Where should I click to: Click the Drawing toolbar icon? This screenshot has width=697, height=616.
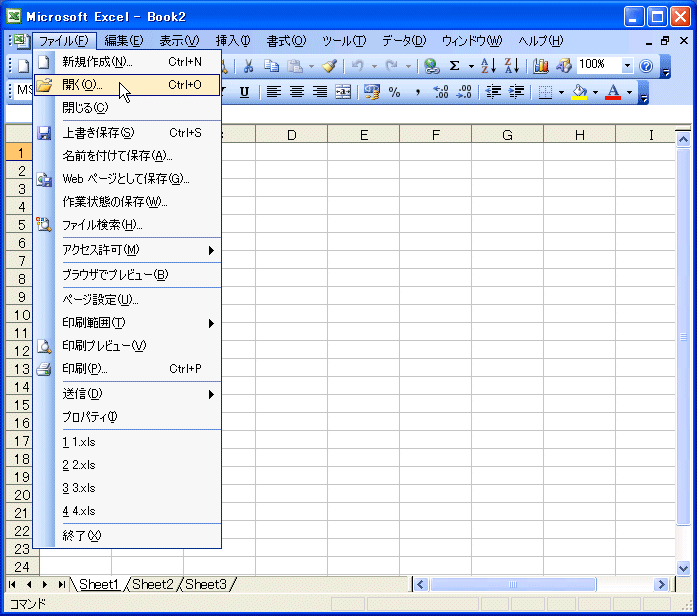pyautogui.click(x=564, y=66)
